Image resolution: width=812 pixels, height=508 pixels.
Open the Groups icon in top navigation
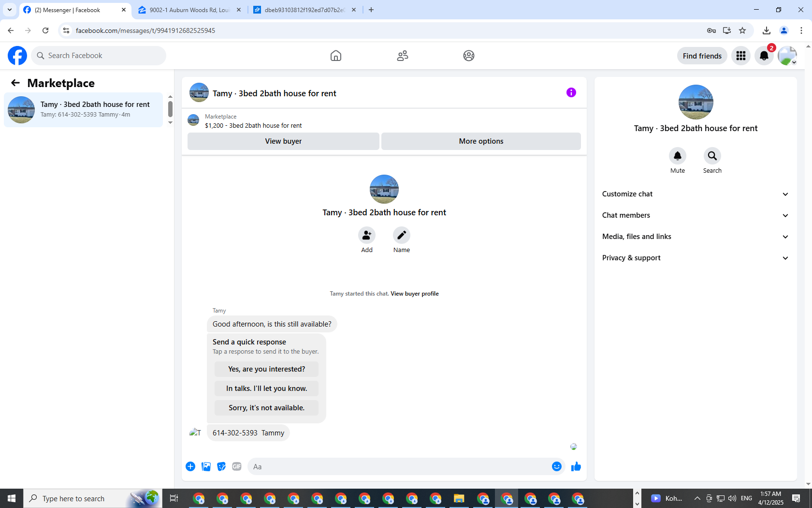469,56
